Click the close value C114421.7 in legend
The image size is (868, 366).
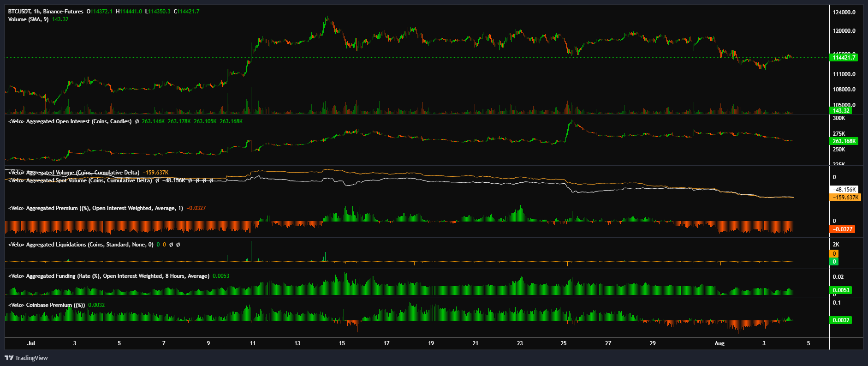tap(186, 12)
